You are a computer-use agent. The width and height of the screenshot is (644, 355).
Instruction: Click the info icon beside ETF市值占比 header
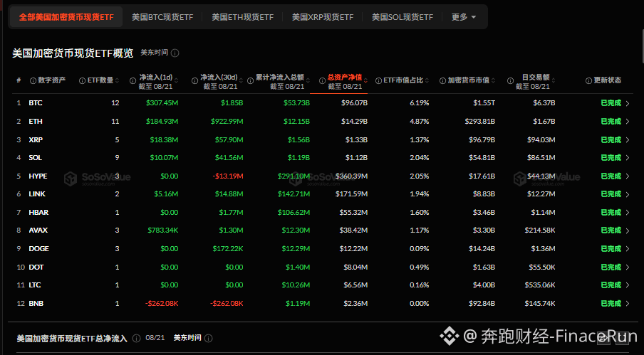pos(378,81)
